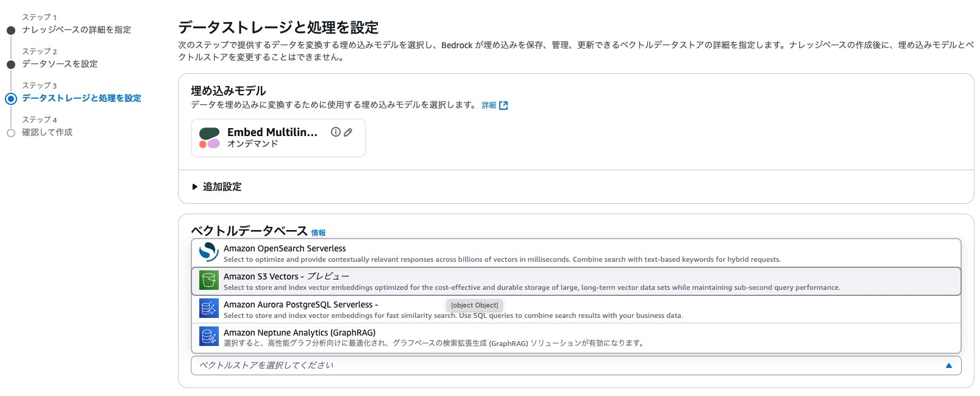Go to ナレッジベースの詳細を指定 step
980x396 pixels.
coord(76,30)
